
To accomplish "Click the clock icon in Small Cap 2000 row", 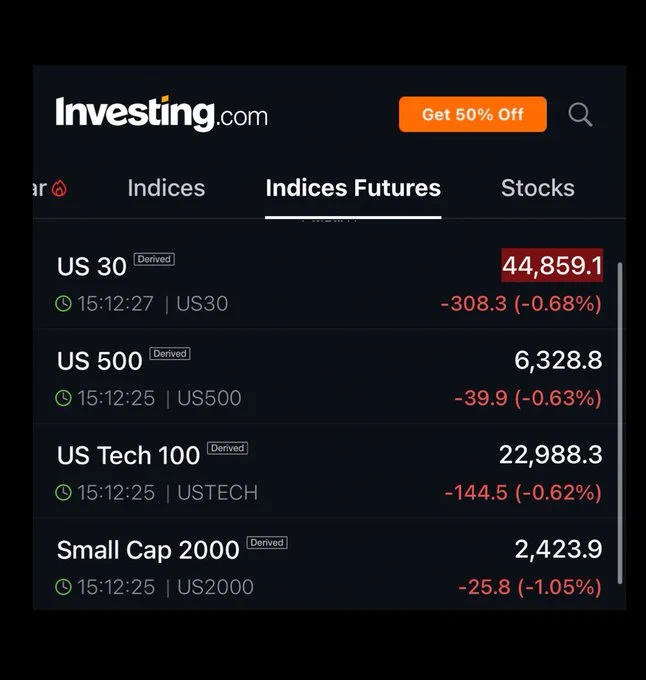I will (x=63, y=587).
